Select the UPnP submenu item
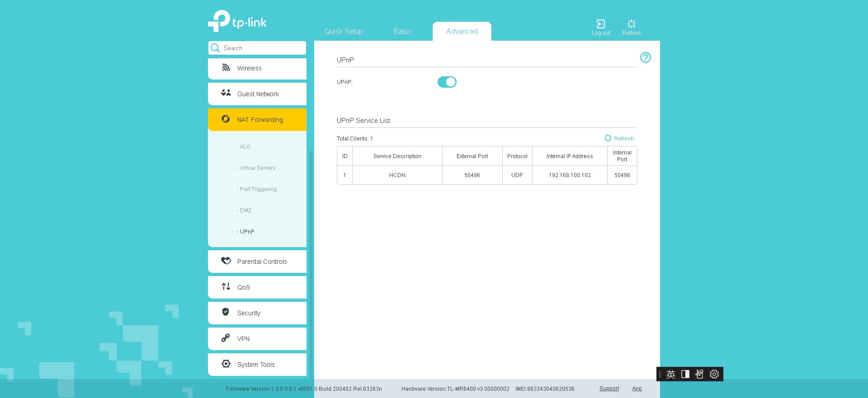Screen dimensions: 868x398 245,232
